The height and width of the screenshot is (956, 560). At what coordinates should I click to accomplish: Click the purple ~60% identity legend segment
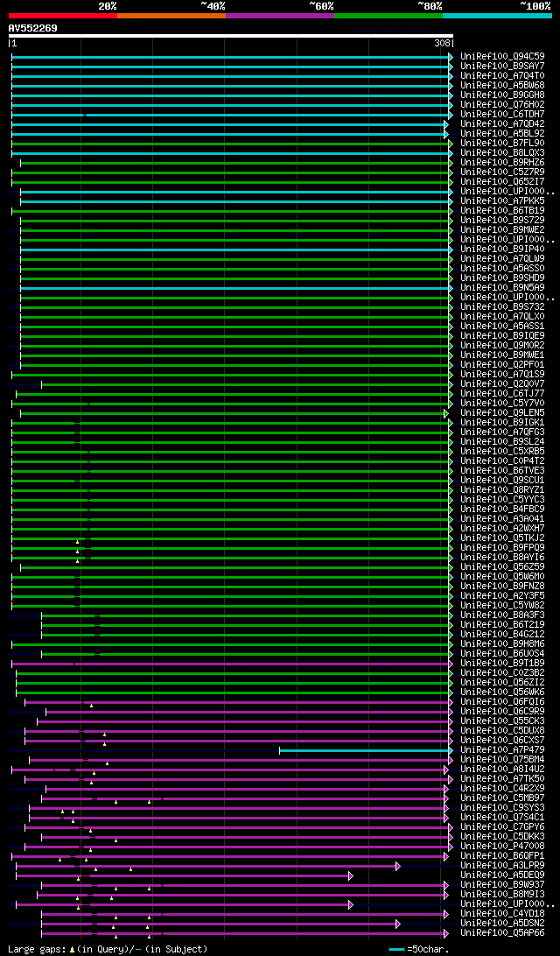280,15
